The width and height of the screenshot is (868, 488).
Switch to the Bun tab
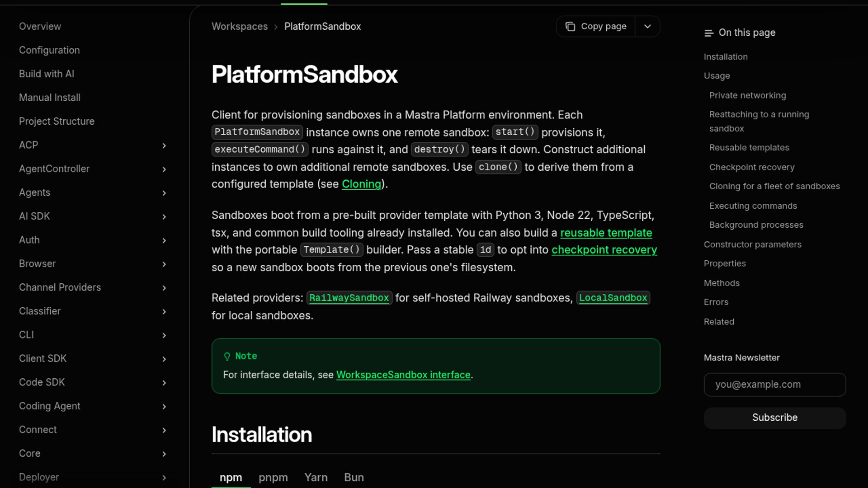(354, 477)
